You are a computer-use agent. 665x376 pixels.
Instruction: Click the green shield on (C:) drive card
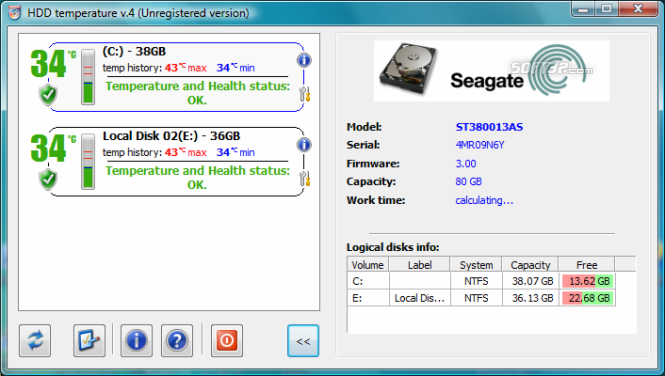pyautogui.click(x=48, y=94)
